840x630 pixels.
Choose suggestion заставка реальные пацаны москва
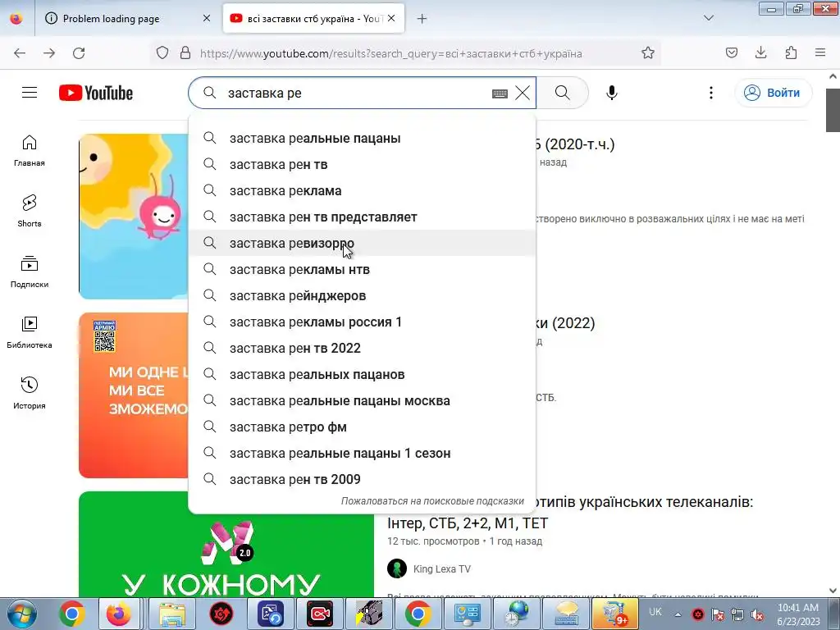[x=362, y=400]
